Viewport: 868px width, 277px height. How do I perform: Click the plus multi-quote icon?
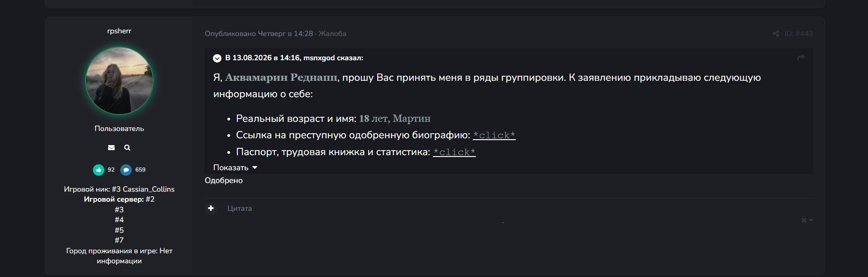(x=211, y=208)
